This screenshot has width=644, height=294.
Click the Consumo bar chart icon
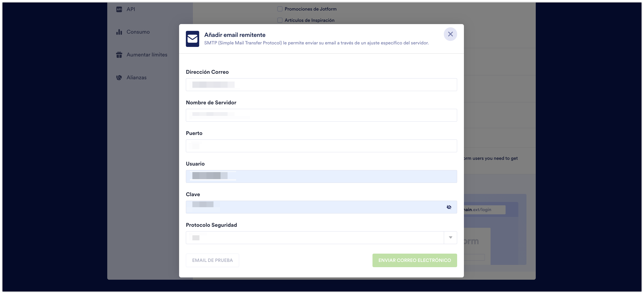point(119,32)
